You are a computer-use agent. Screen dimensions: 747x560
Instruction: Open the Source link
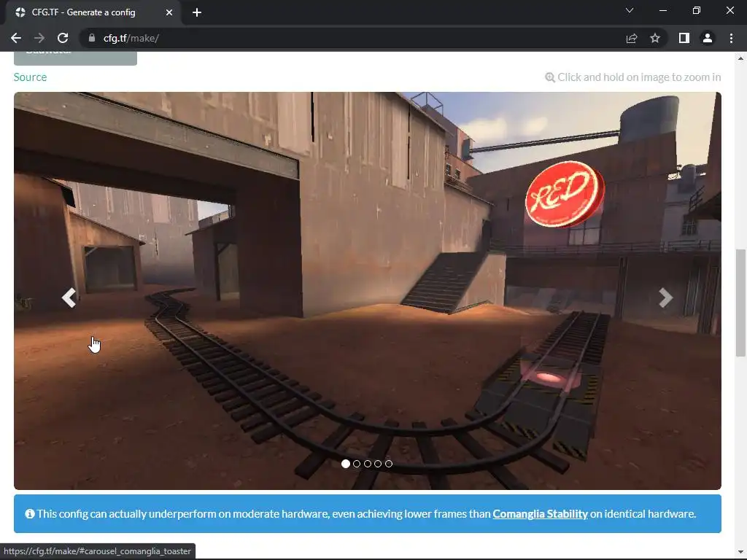(x=30, y=77)
